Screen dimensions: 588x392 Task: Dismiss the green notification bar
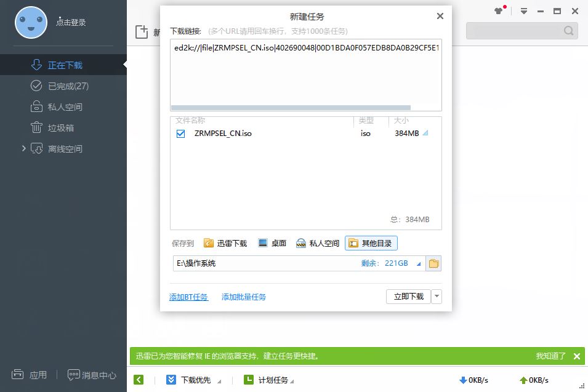tap(577, 356)
